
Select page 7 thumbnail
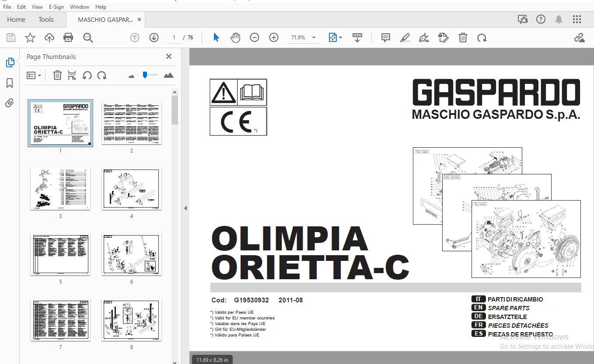click(60, 320)
